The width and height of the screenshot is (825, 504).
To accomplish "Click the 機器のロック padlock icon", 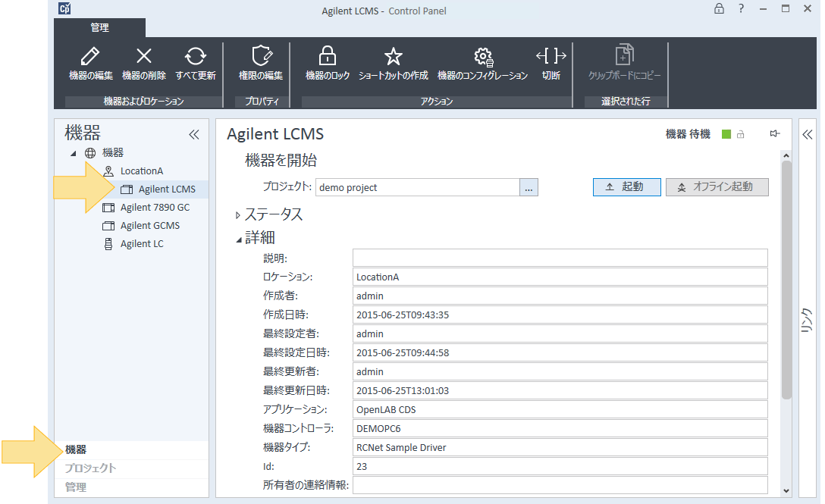I will click(x=328, y=55).
